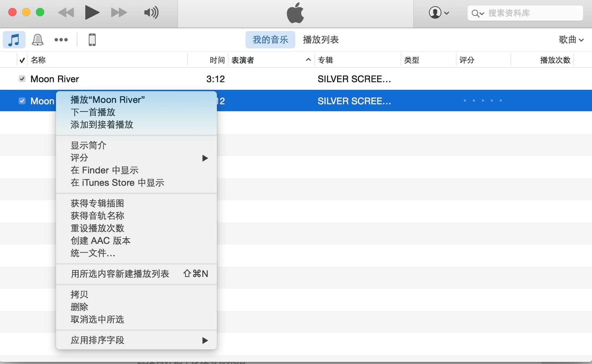Sort by the 播放次数 column header
This screenshot has height=364, width=592.
(x=555, y=60)
